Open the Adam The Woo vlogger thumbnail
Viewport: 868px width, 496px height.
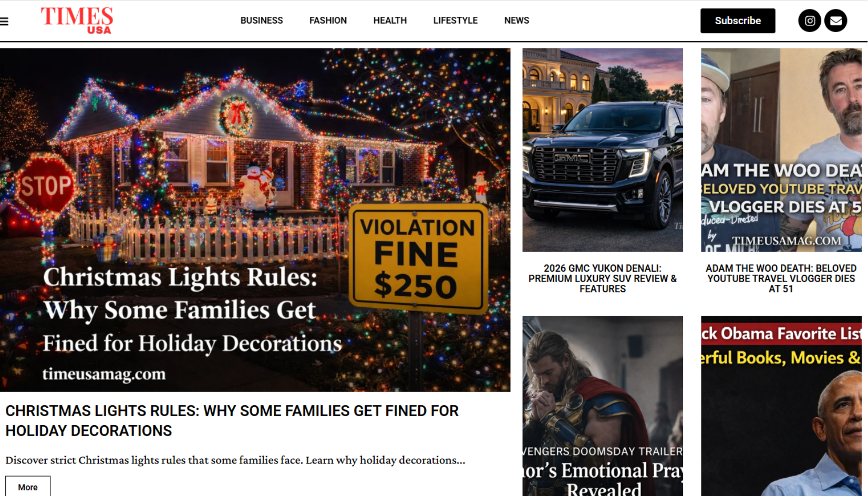[781, 150]
